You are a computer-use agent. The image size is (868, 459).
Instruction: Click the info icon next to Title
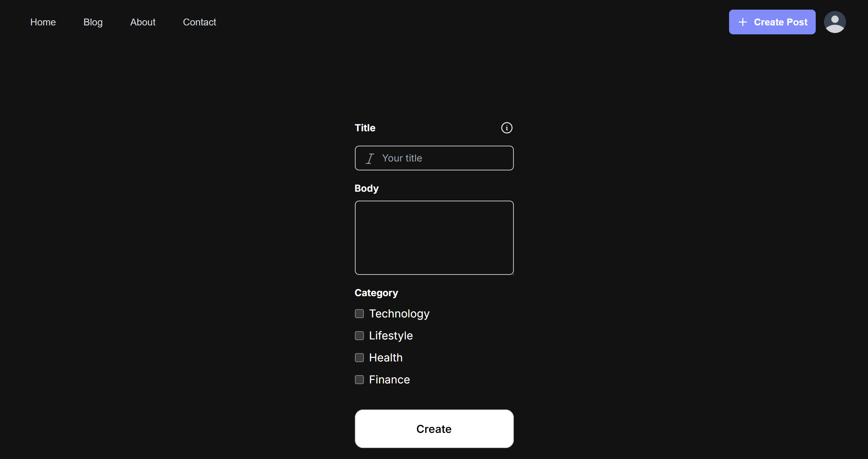pos(506,128)
